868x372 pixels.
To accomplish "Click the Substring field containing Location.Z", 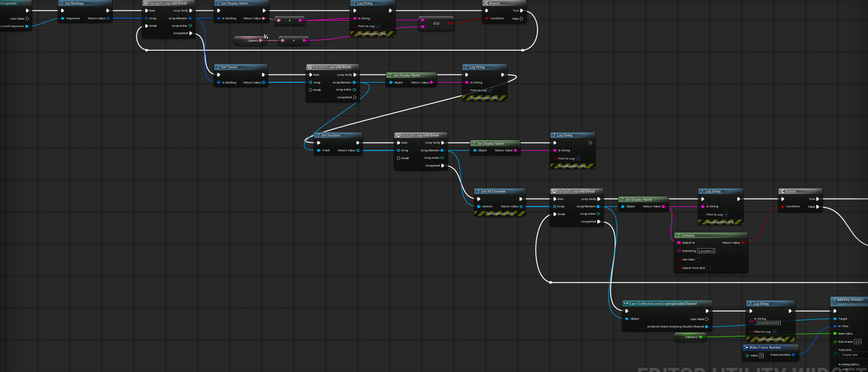I will tap(706, 251).
